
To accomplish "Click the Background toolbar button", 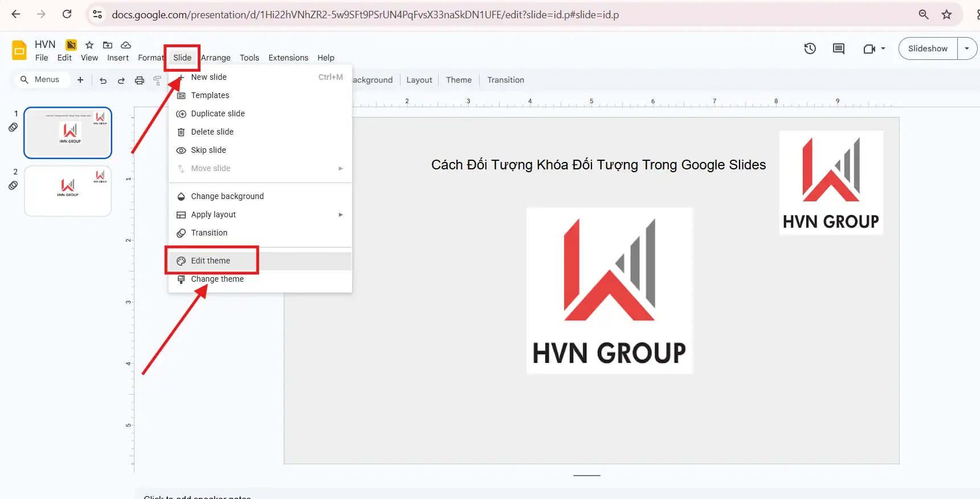I will point(373,80).
